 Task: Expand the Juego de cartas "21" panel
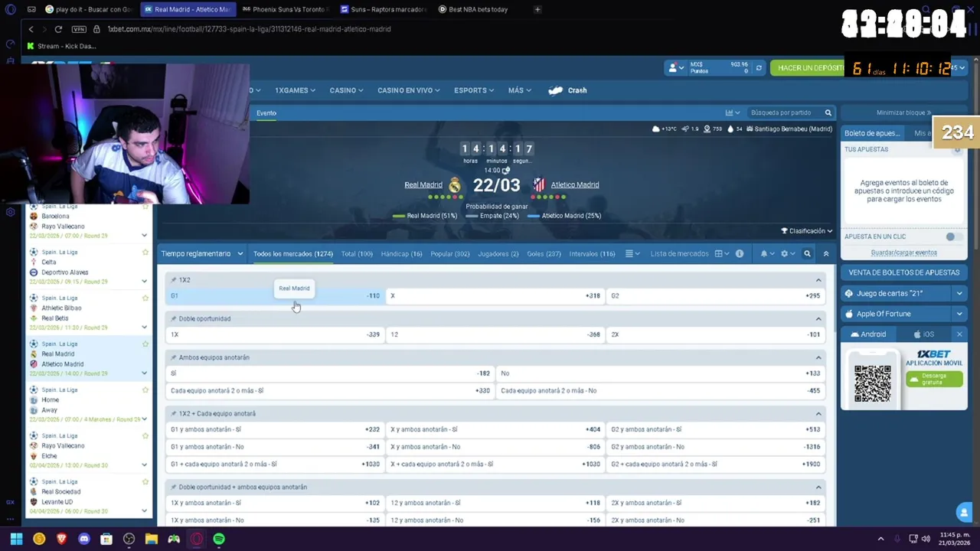click(959, 293)
